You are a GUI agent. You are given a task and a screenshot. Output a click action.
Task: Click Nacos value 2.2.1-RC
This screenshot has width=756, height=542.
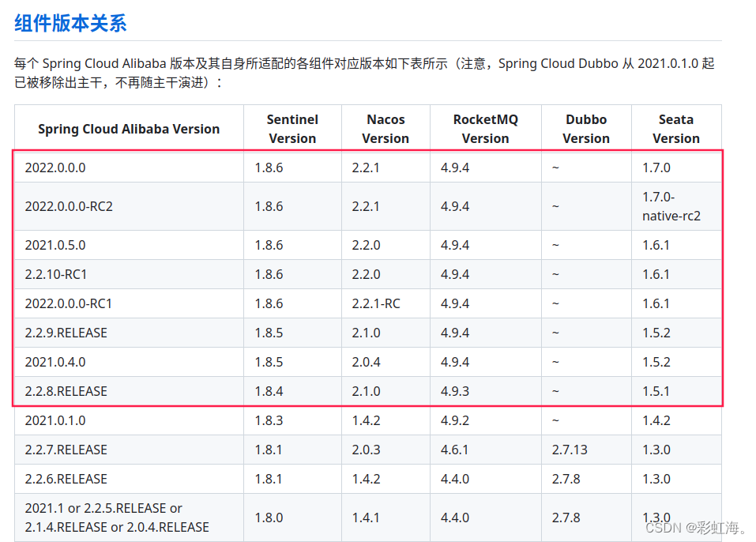[375, 303]
